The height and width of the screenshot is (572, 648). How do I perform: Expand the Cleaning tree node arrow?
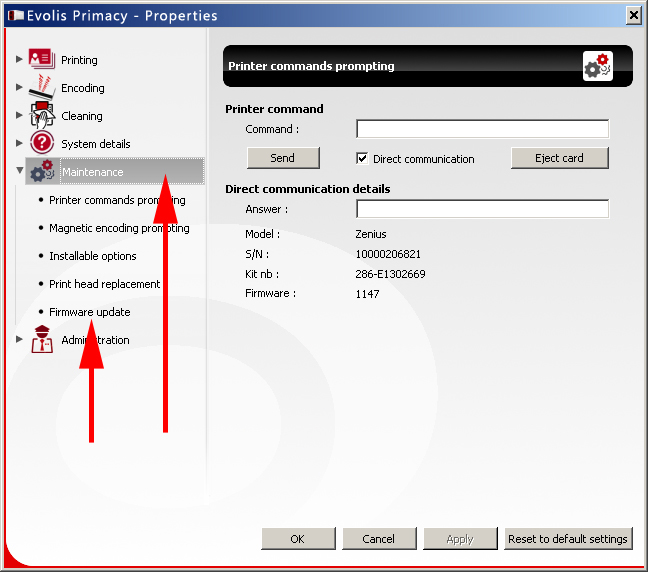19,115
